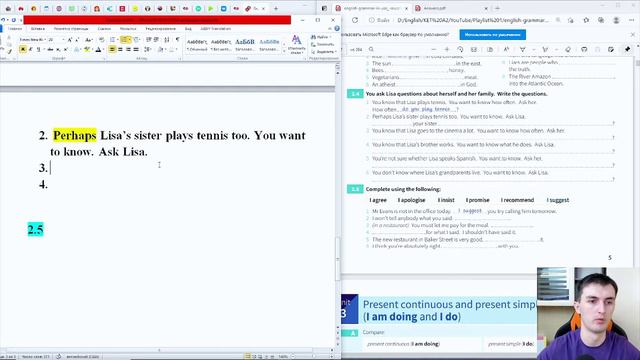Open Select dropdown in editing group

pyautogui.click(x=323, y=52)
